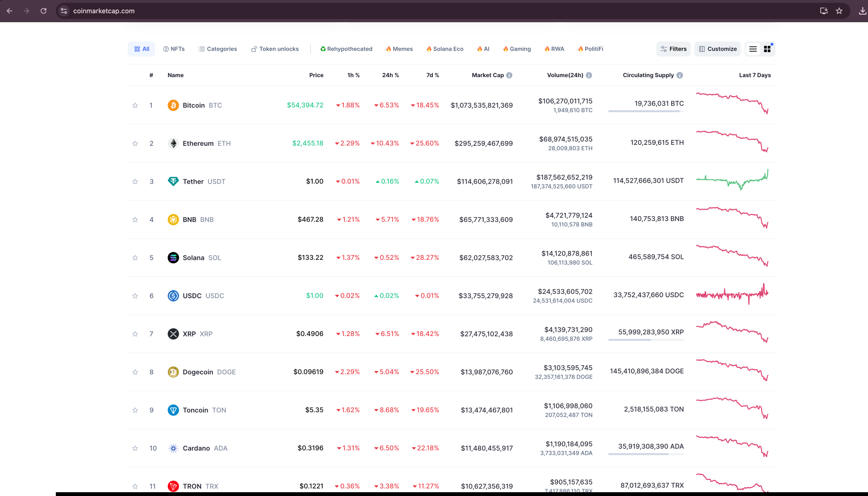Star Dogecoin for the watchlist

coord(135,372)
